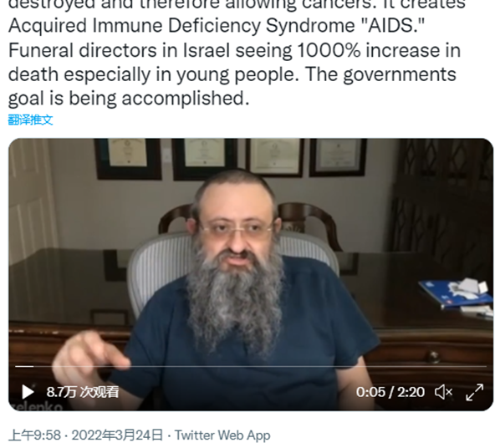The image size is (500, 448).
Task: Click the 翻译推文 translate tweet link
Action: pos(30,120)
